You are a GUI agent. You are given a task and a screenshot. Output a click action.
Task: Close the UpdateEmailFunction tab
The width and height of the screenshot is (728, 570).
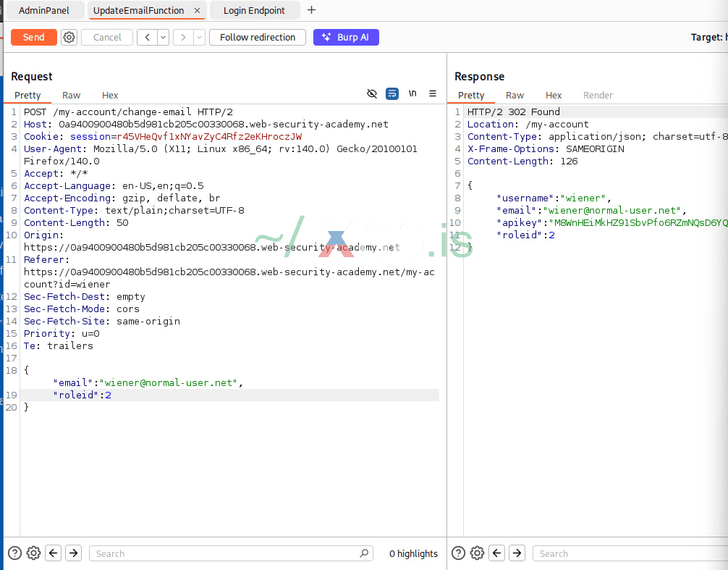[197, 10]
